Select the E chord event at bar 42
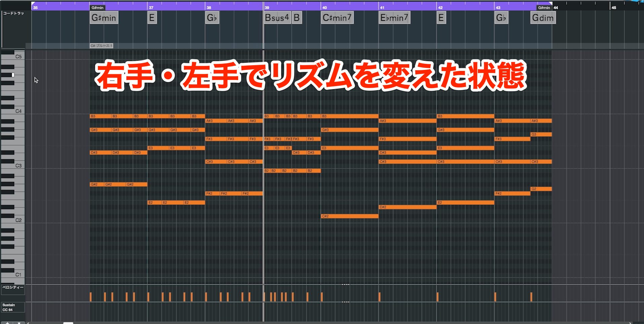The height and width of the screenshot is (324, 644). [441, 18]
